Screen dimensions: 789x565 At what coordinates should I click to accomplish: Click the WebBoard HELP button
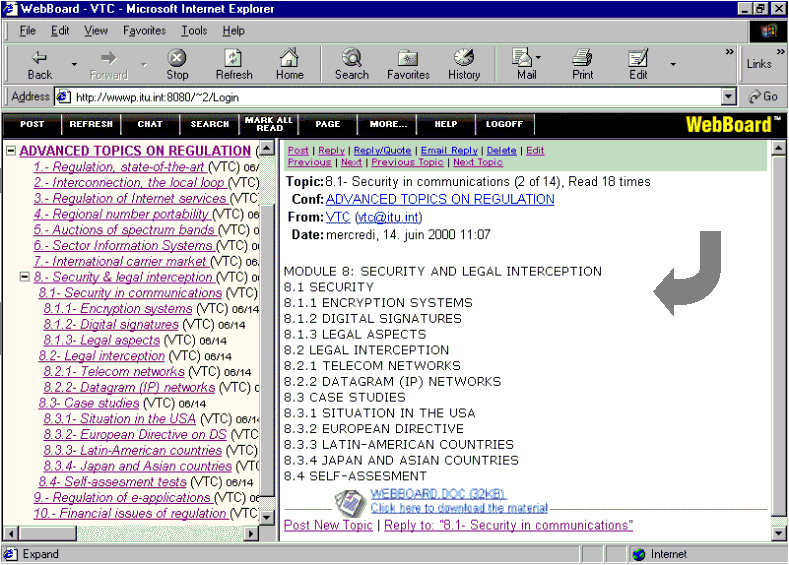[446, 124]
